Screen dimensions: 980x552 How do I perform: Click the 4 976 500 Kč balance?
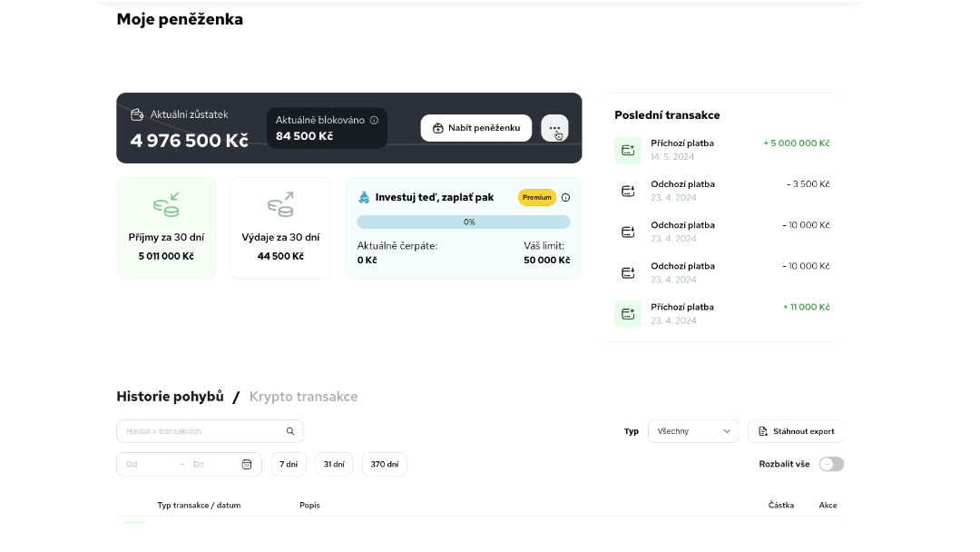click(190, 141)
